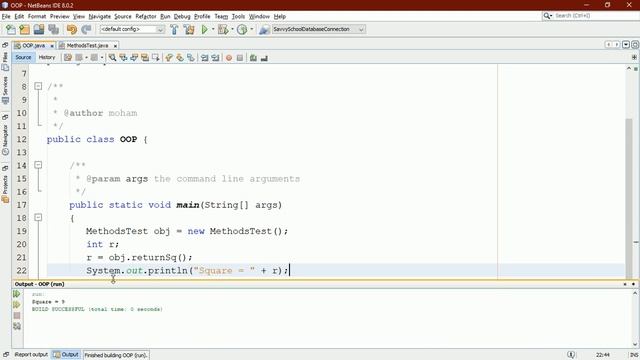640x360 pixels.
Task: Select the OOP.java editor tab
Action: click(x=33, y=46)
